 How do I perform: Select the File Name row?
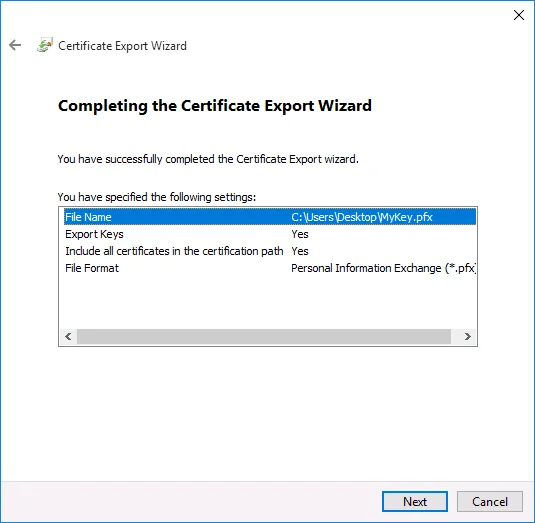[270, 217]
